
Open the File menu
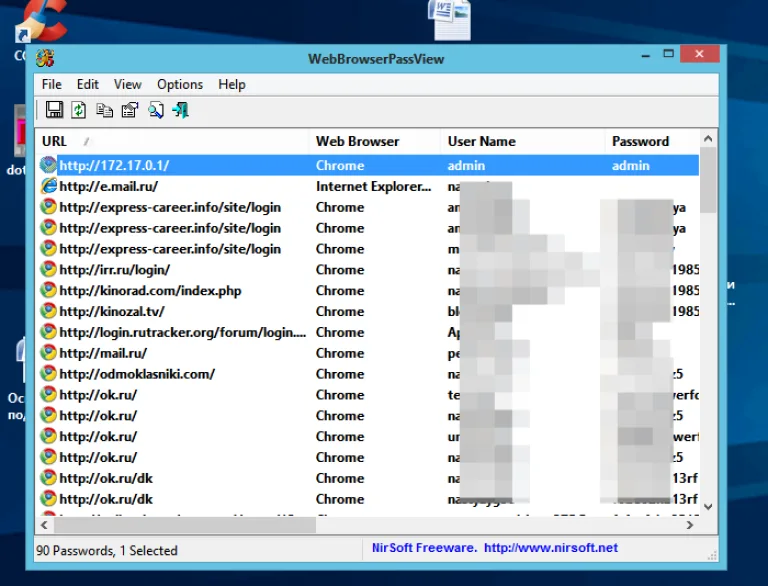51,84
